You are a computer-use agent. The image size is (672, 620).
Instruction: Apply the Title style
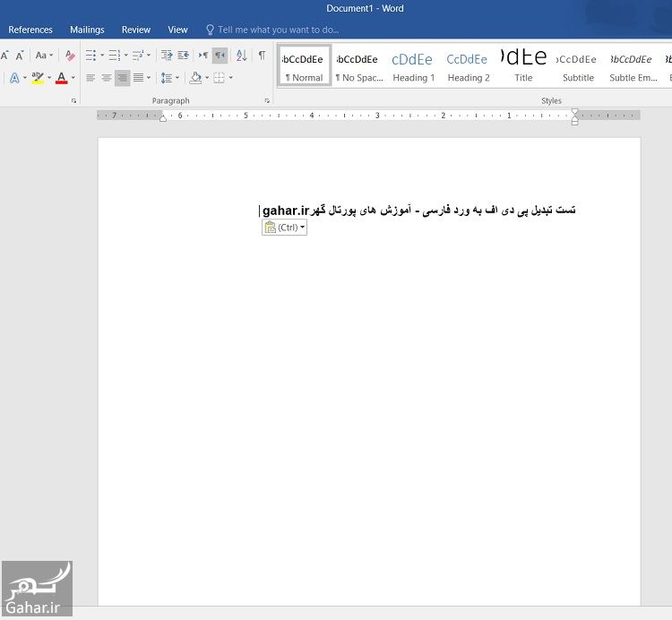pyautogui.click(x=523, y=65)
